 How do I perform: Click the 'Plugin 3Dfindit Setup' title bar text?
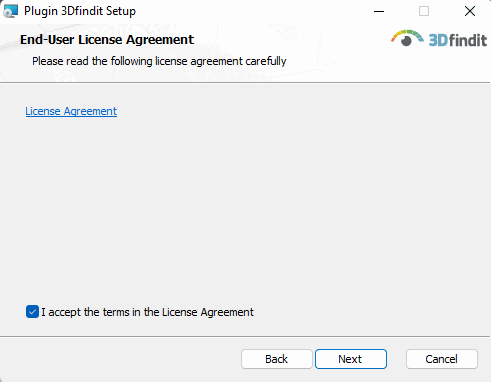pyautogui.click(x=80, y=11)
